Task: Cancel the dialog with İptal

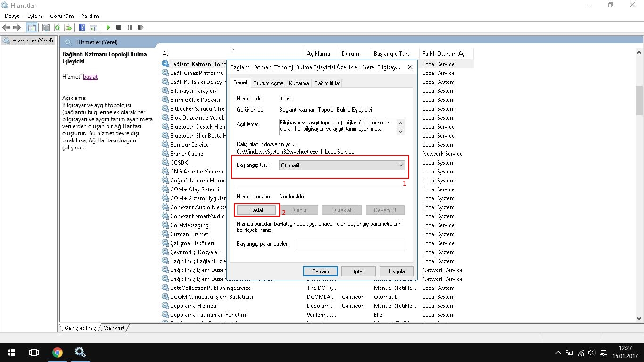Action: [358, 271]
